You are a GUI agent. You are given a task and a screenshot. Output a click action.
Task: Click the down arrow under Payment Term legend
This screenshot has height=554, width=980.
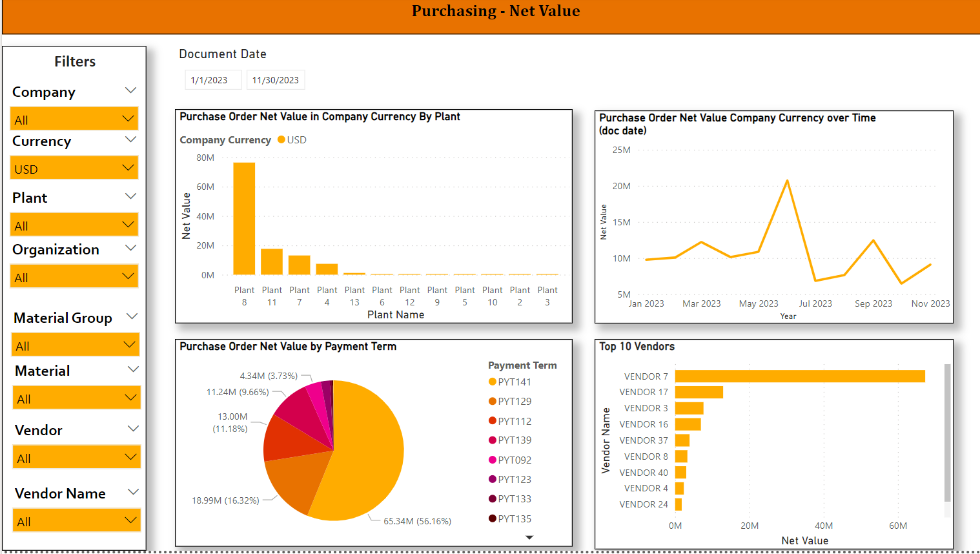pyautogui.click(x=529, y=537)
